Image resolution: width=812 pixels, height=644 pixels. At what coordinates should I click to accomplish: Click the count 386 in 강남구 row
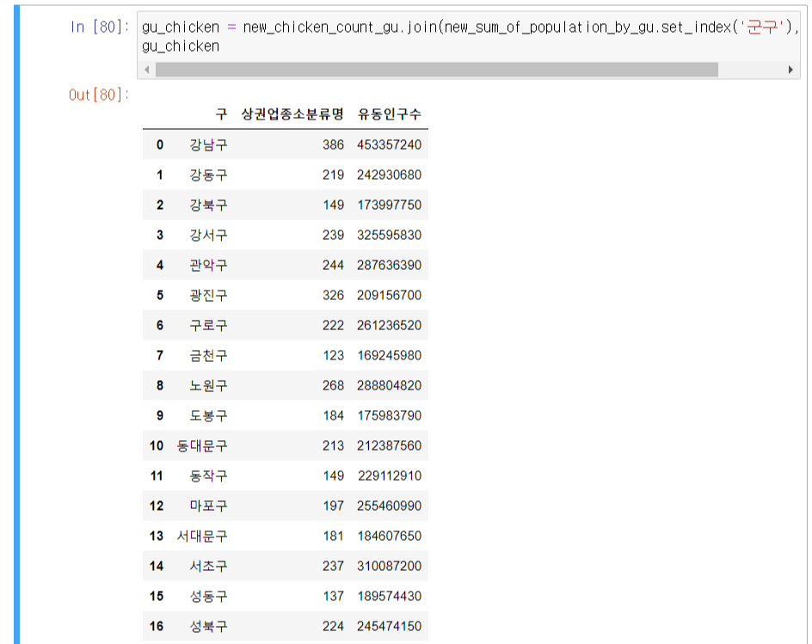[333, 145]
